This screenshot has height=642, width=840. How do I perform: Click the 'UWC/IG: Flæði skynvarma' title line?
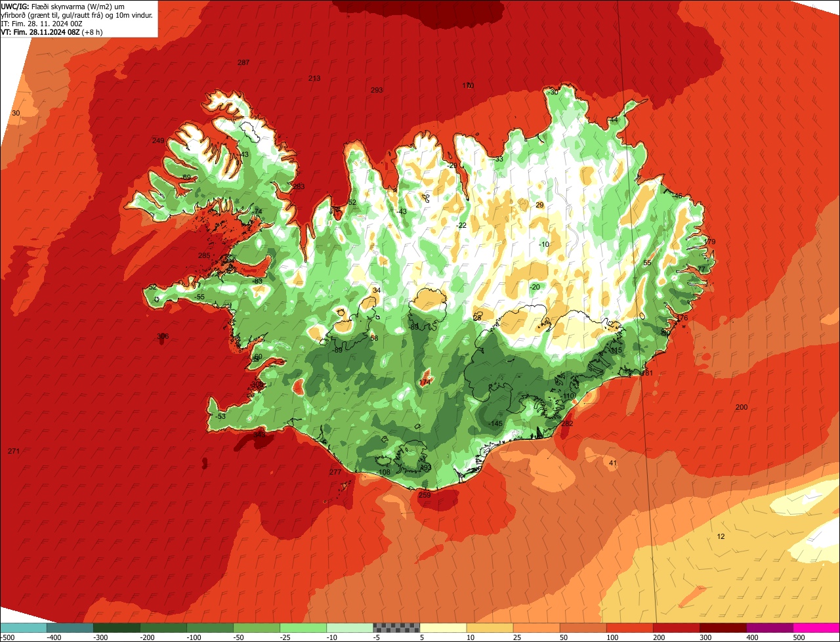(x=64, y=6)
